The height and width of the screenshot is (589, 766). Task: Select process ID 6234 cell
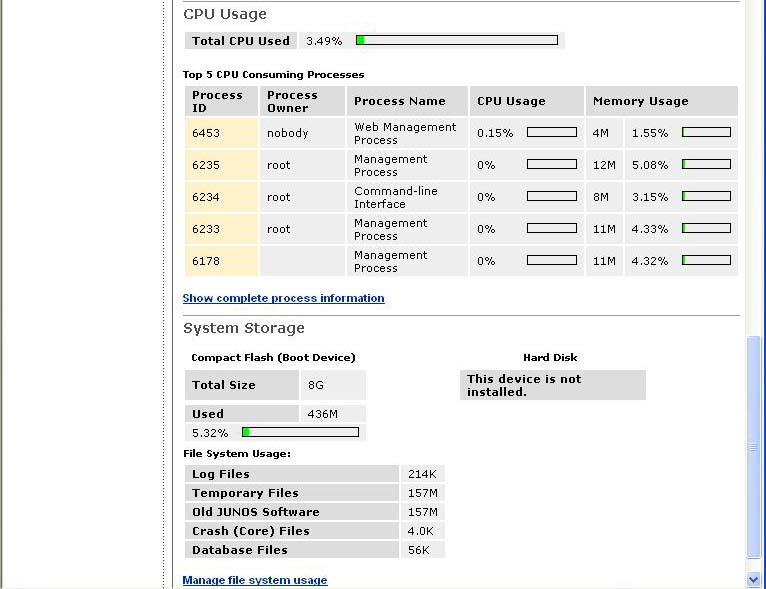click(221, 197)
